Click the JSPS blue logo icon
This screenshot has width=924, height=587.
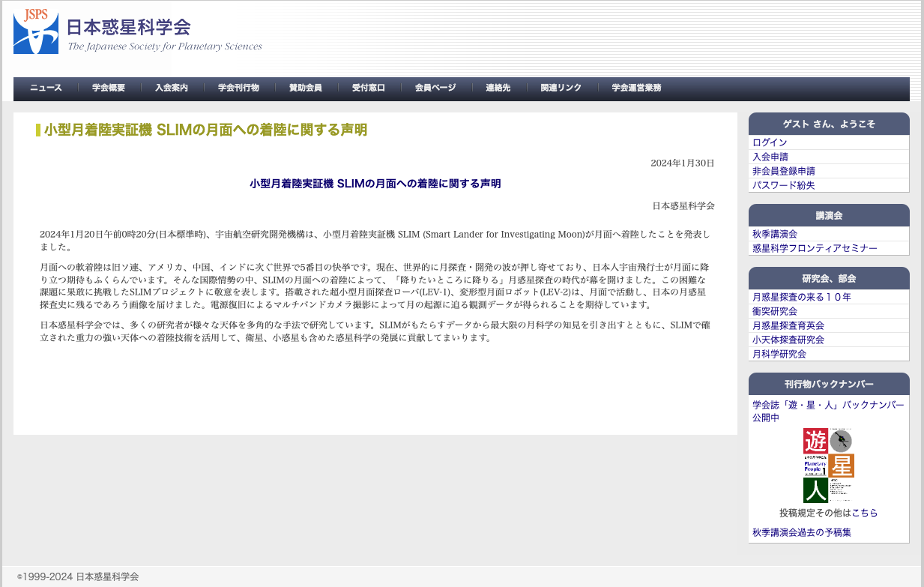(36, 31)
